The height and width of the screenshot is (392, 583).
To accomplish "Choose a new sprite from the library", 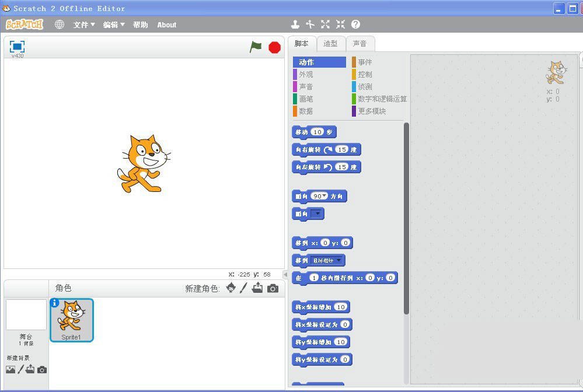I will point(232,288).
